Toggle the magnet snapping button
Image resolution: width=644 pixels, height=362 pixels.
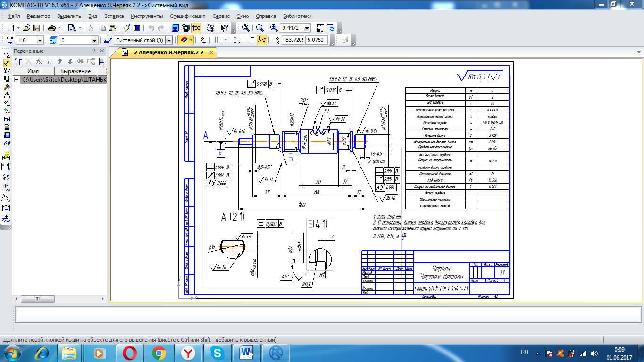(183, 40)
